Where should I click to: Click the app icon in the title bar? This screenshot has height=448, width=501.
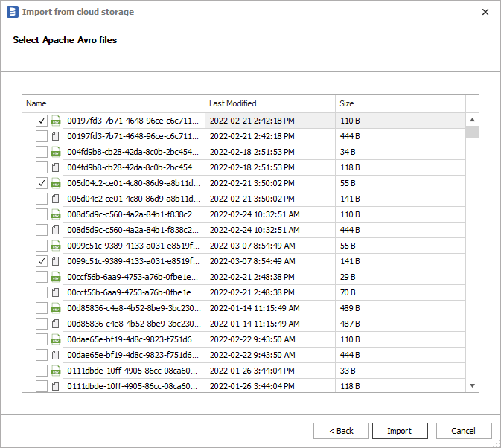(12, 13)
